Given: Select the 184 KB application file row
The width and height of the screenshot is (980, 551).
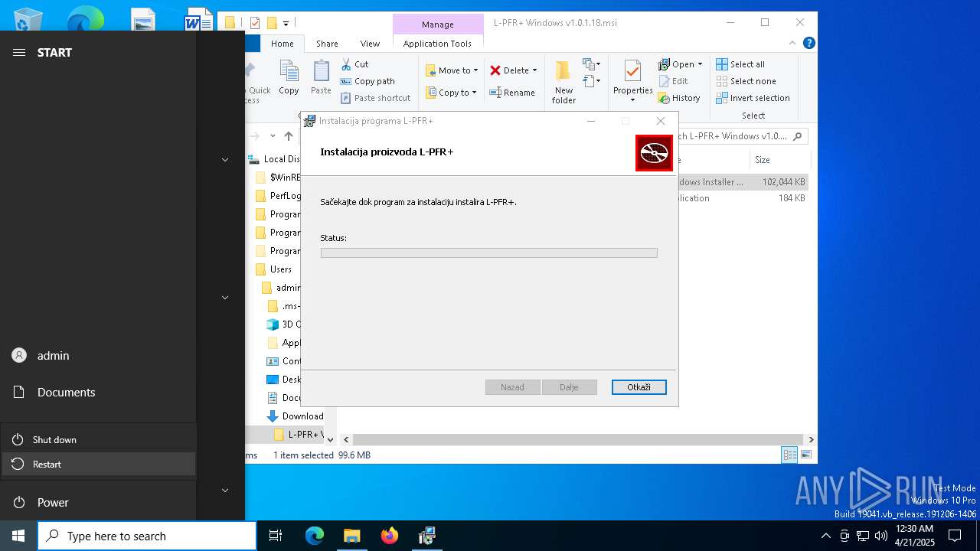Looking at the screenshot, I should 743,198.
